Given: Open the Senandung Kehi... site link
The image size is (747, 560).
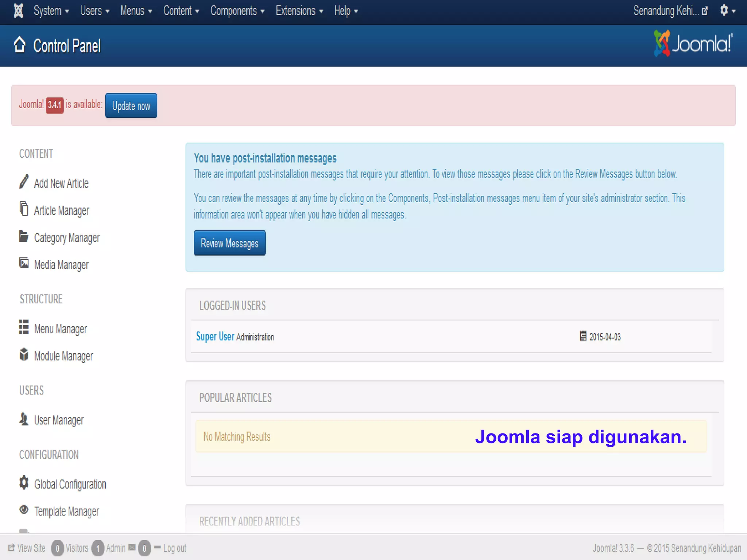Looking at the screenshot, I should coord(670,11).
